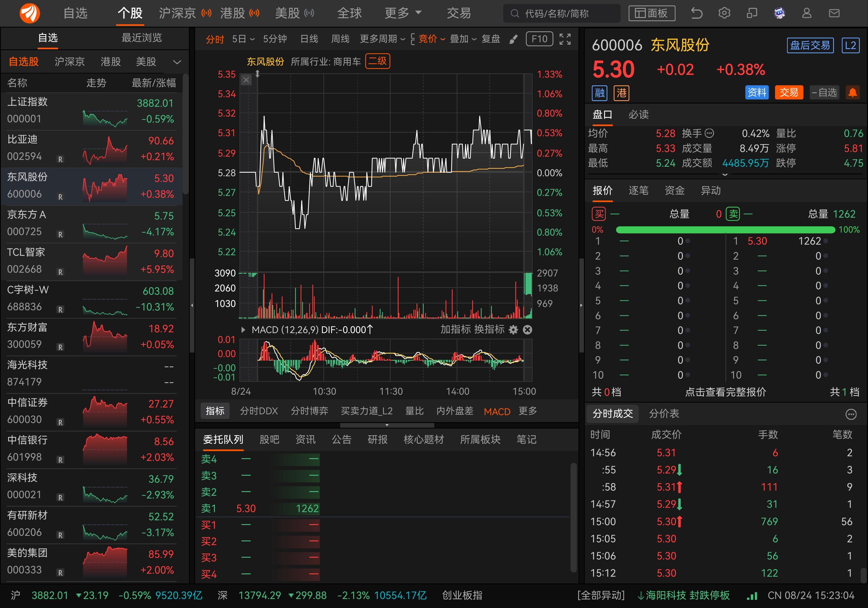Open the user account icon
The height and width of the screenshot is (608, 868).
pyautogui.click(x=807, y=13)
